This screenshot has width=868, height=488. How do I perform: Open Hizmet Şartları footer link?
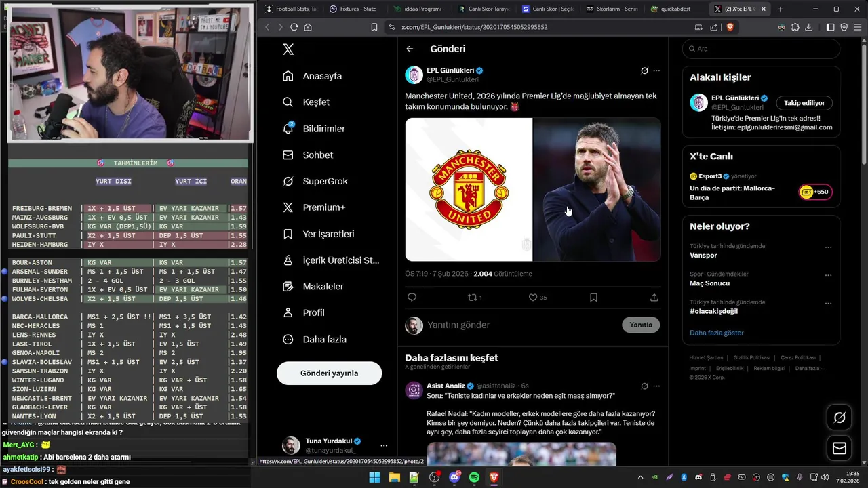[706, 357]
